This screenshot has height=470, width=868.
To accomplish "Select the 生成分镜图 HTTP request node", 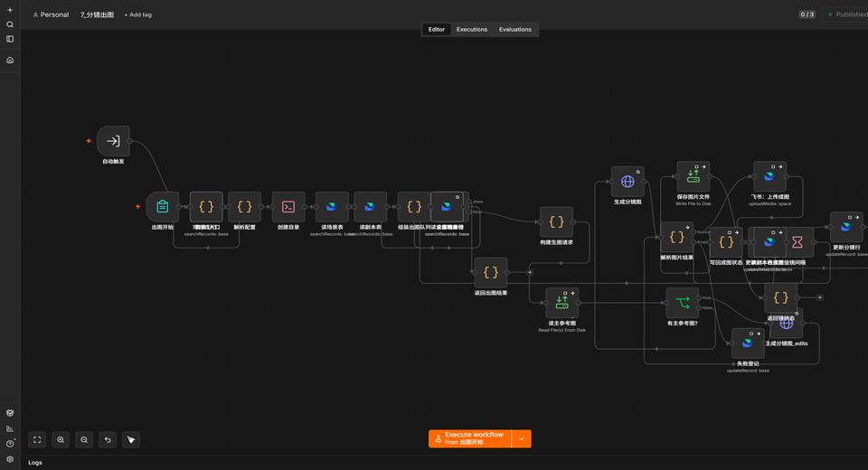I will [x=627, y=181].
